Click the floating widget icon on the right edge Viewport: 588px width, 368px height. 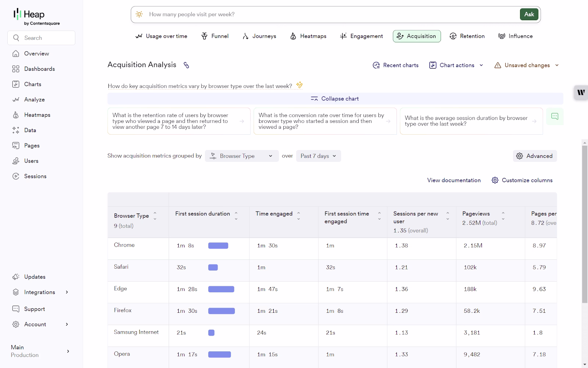click(x=581, y=92)
